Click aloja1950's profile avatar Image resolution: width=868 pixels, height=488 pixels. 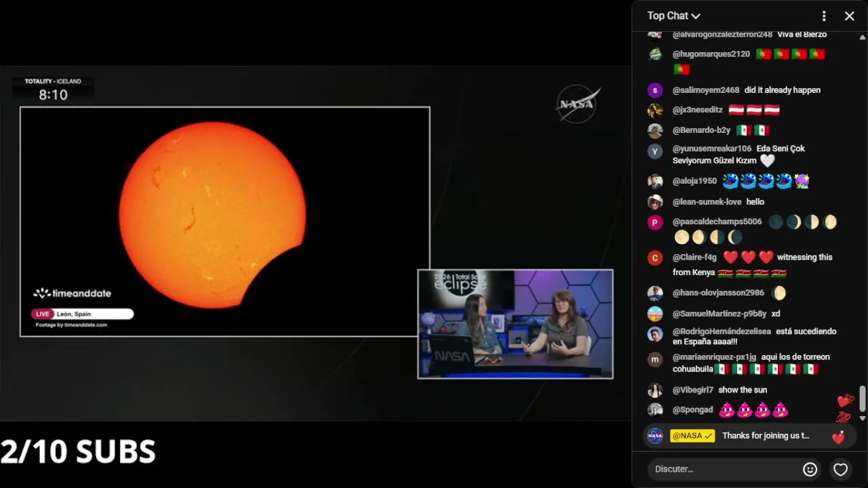pos(655,181)
